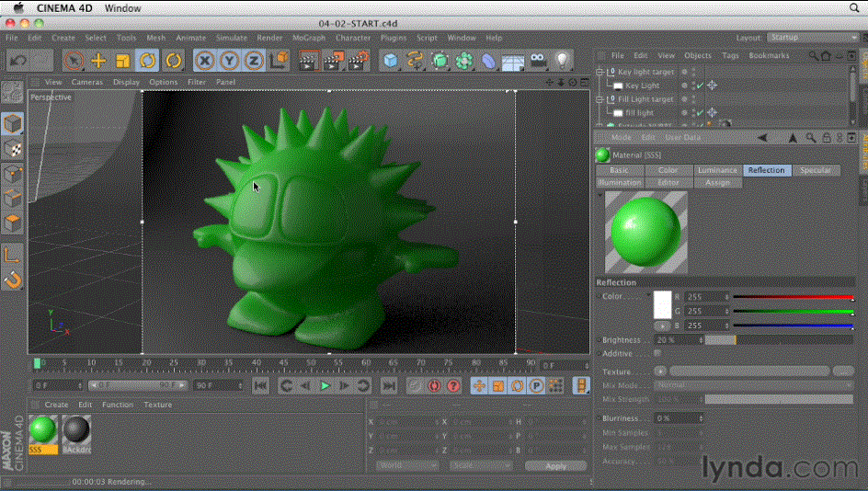Adjust the red R color slider

[x=794, y=297]
